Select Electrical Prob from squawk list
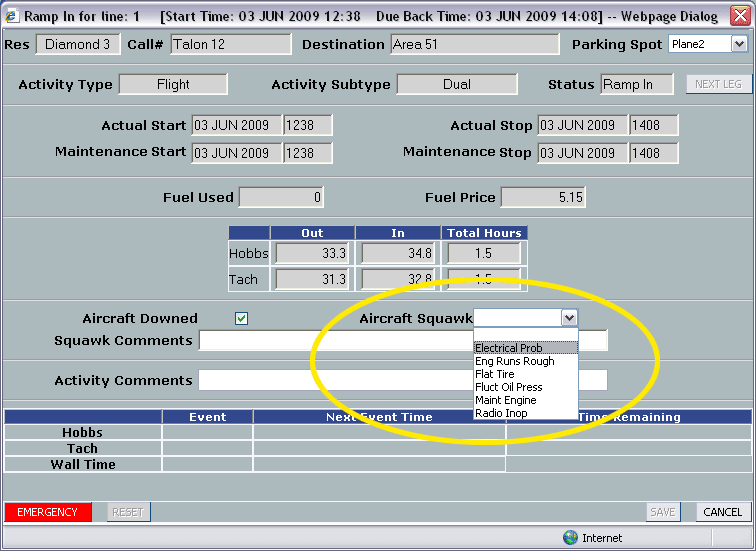This screenshot has height=551, width=756. (526, 348)
